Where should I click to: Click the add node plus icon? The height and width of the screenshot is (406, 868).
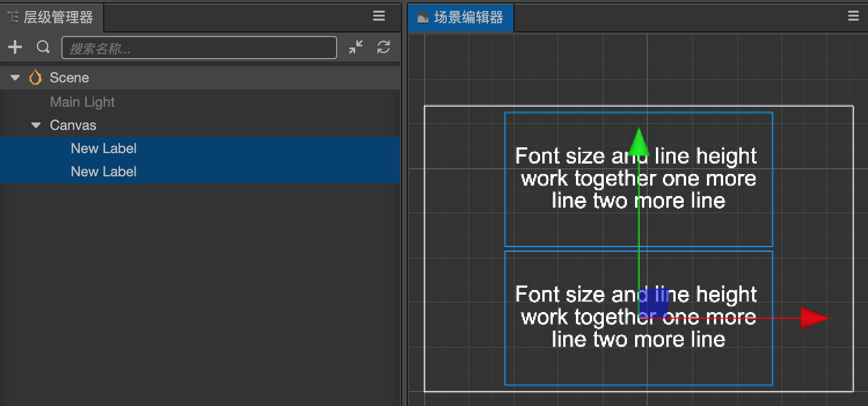[15, 48]
